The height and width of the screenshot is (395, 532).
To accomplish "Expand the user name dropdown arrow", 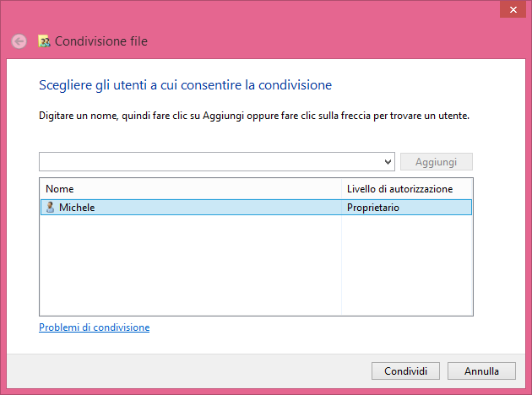I will pyautogui.click(x=388, y=162).
